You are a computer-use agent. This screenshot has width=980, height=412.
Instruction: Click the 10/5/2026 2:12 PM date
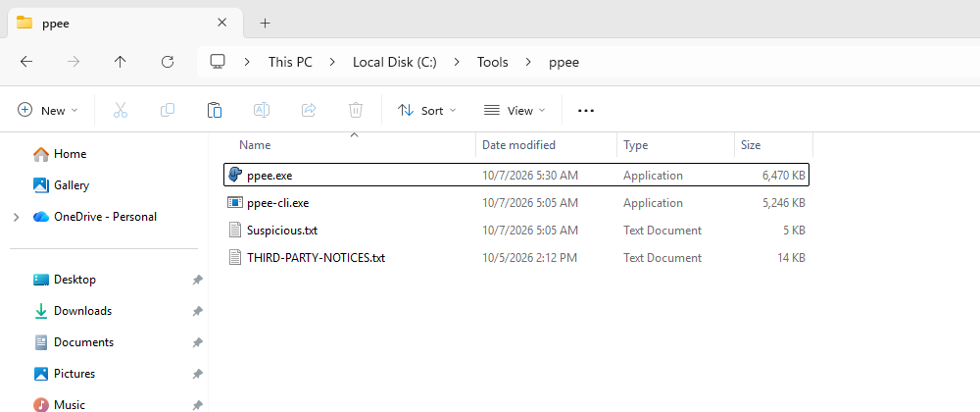point(529,258)
